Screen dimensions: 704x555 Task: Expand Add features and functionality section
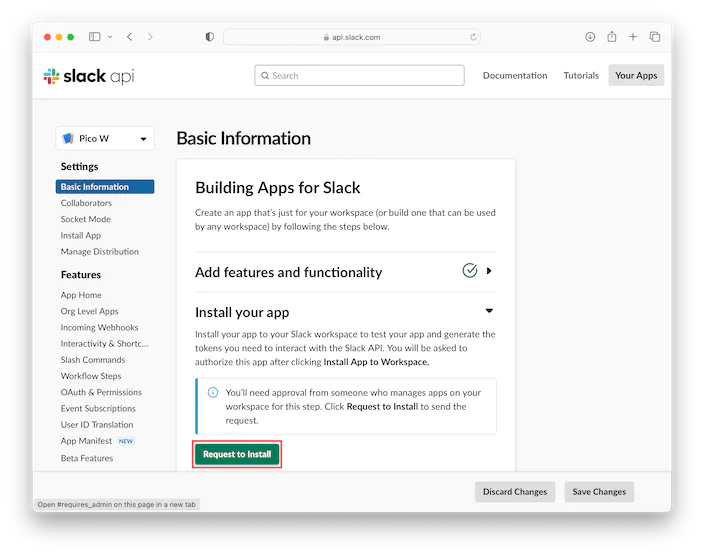point(489,271)
